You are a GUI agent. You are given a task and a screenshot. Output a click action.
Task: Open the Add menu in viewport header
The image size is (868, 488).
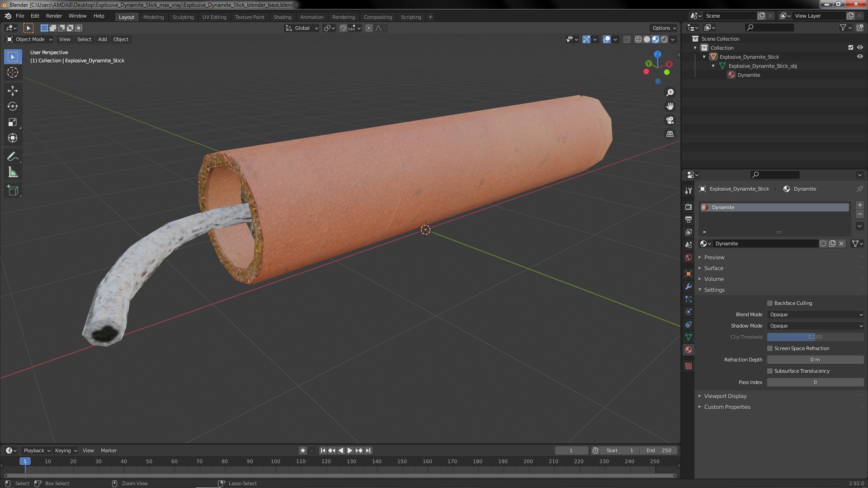tap(103, 39)
